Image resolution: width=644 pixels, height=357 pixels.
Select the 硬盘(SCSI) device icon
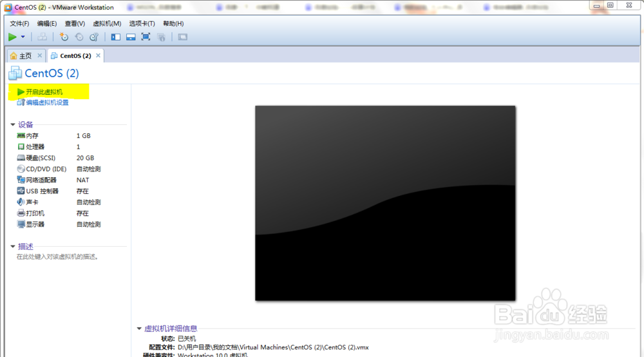point(21,158)
